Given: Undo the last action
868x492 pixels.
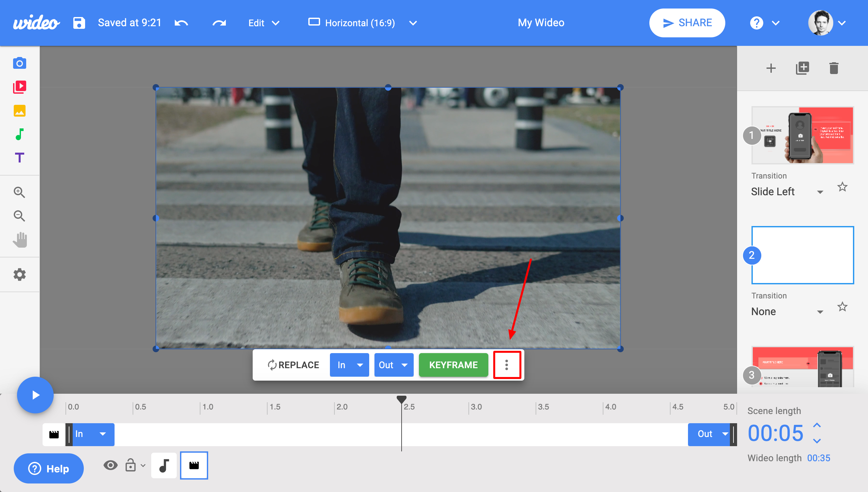Looking at the screenshot, I should click(x=181, y=23).
